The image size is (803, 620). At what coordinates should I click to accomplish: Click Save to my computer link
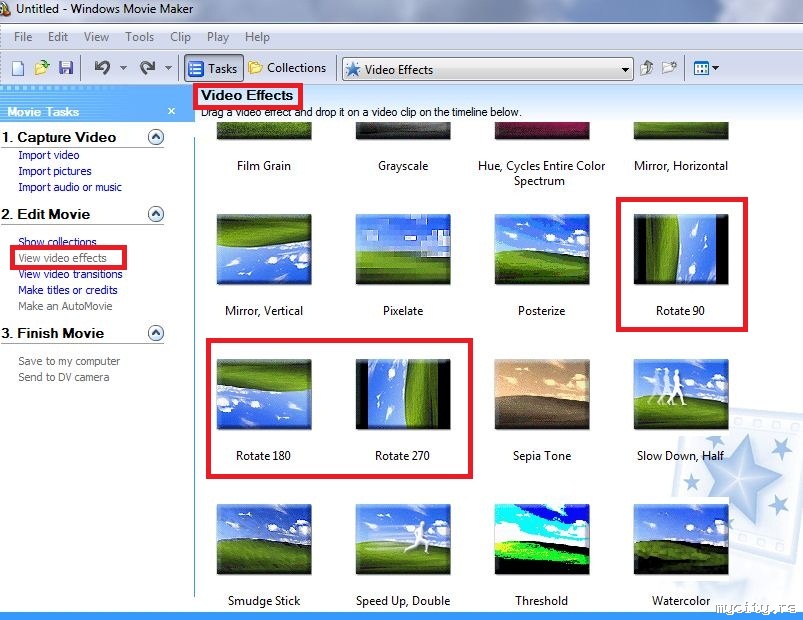69,361
